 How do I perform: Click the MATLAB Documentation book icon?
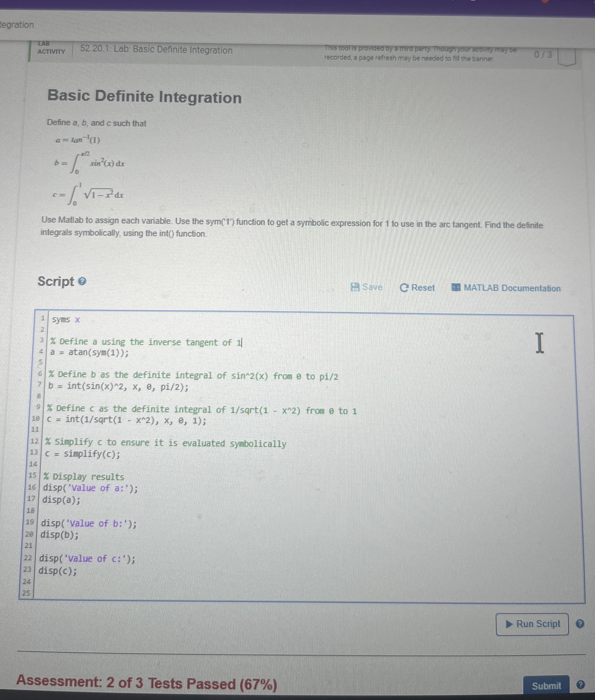point(456,288)
